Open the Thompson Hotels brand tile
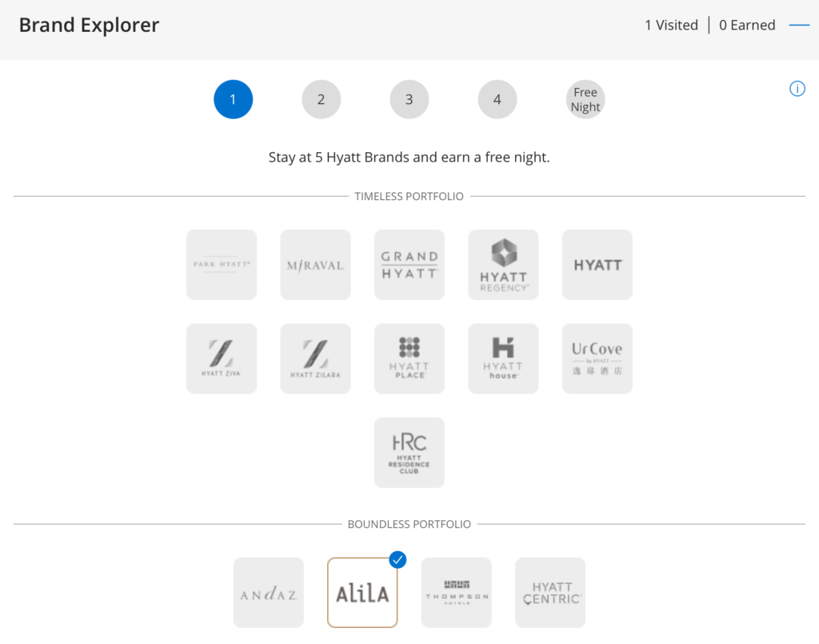Screen dimensions: 819x644 click(457, 592)
